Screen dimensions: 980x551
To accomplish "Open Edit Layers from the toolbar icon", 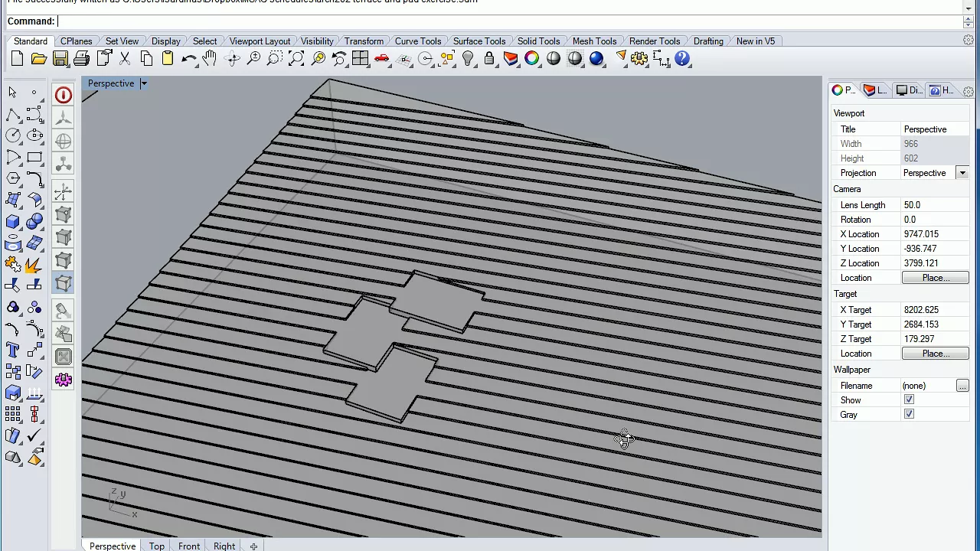I will (511, 59).
